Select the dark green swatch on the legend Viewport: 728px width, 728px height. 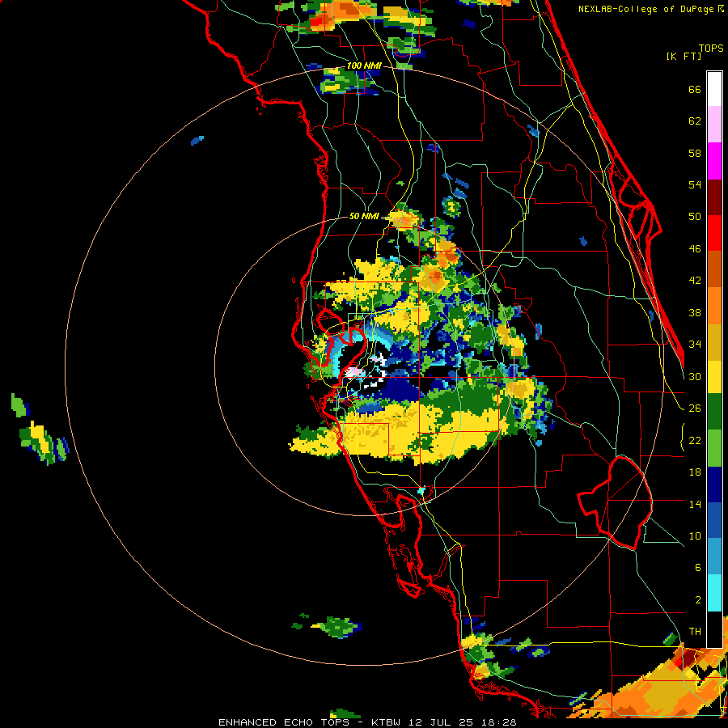(714, 412)
